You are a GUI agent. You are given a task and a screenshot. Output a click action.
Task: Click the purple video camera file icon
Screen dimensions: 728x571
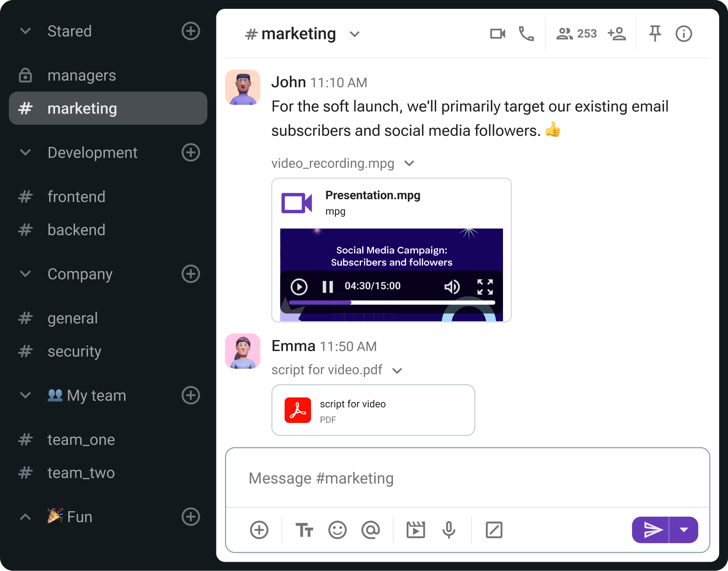click(x=297, y=203)
